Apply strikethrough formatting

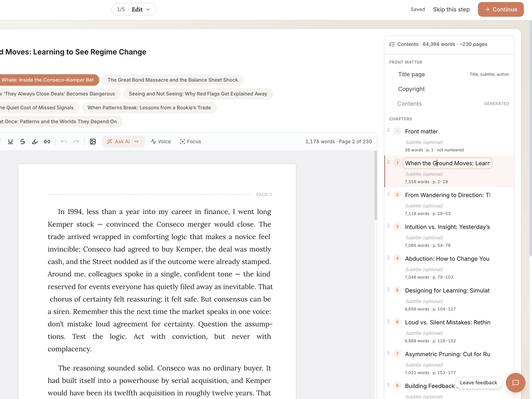(x=23, y=142)
